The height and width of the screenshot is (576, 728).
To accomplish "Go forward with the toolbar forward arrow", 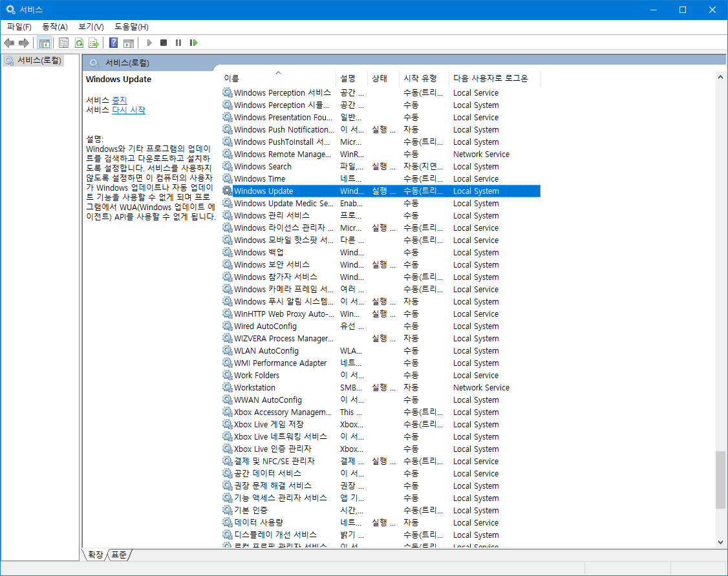I will (x=24, y=43).
